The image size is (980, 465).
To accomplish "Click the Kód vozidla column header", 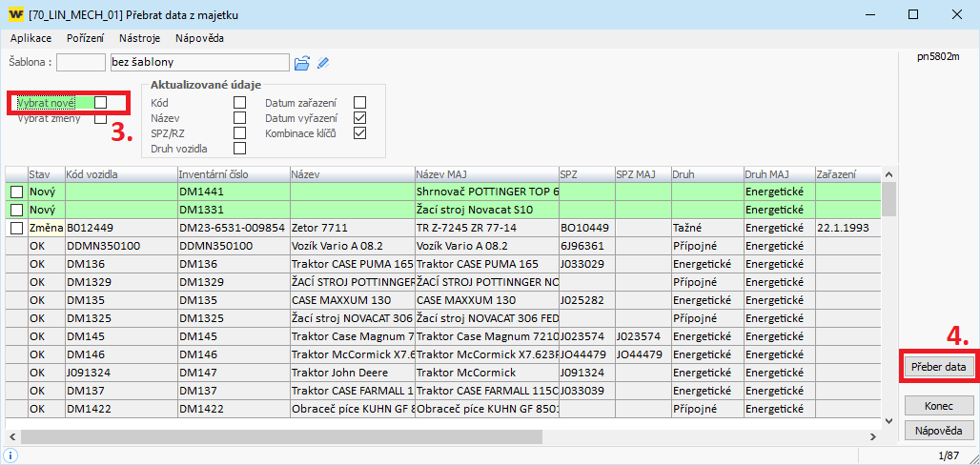I will 121,174.
